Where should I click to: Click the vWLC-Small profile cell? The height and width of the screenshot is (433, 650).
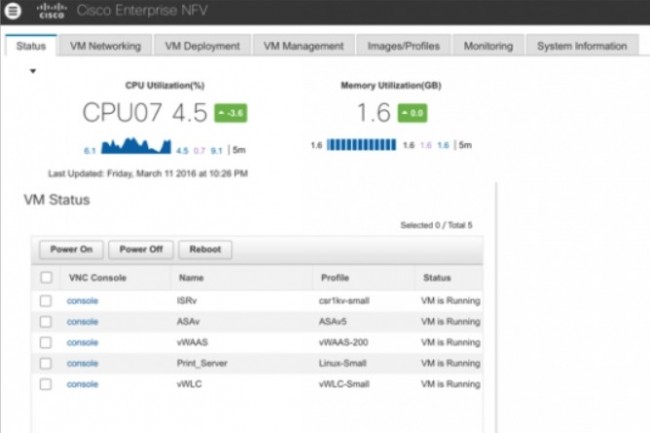(344, 384)
